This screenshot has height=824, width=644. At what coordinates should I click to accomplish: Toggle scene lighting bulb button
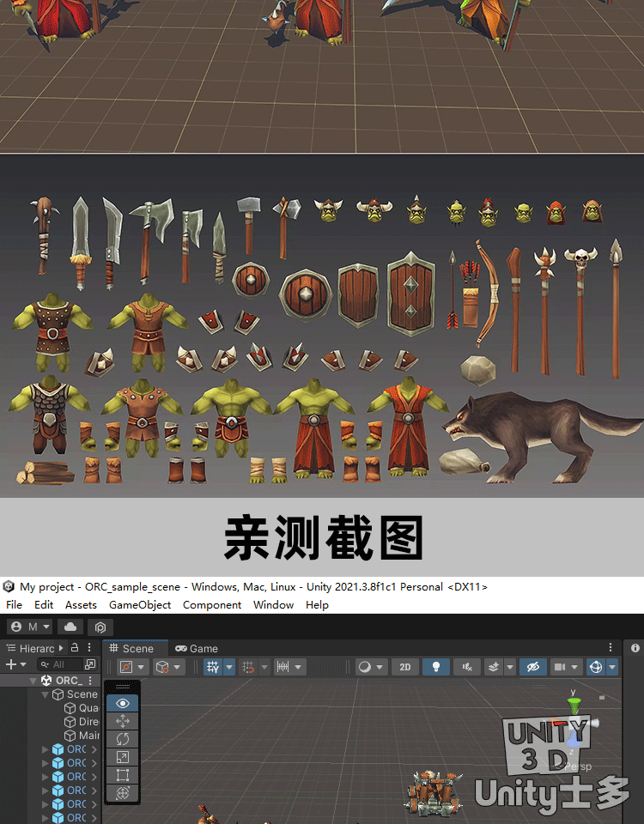[436, 667]
